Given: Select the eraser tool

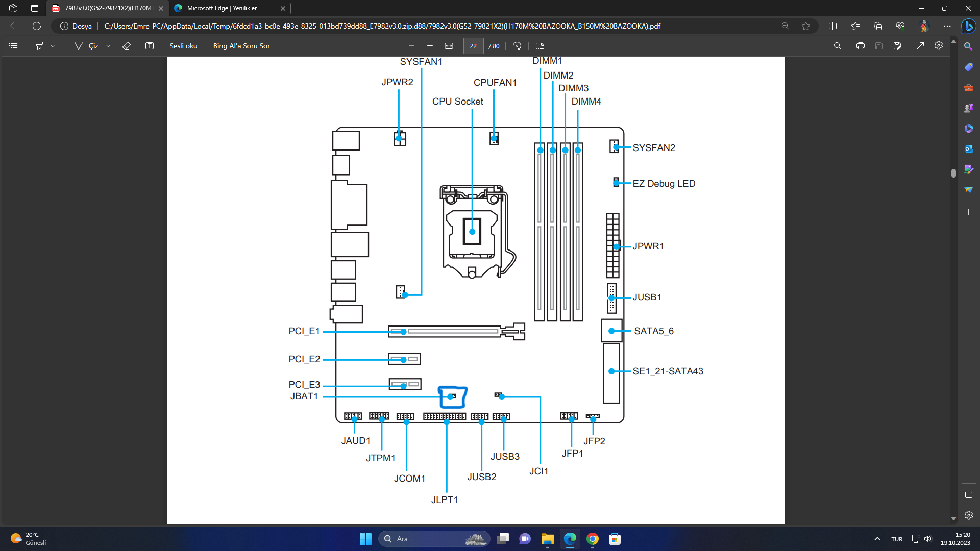Looking at the screenshot, I should tap(127, 46).
